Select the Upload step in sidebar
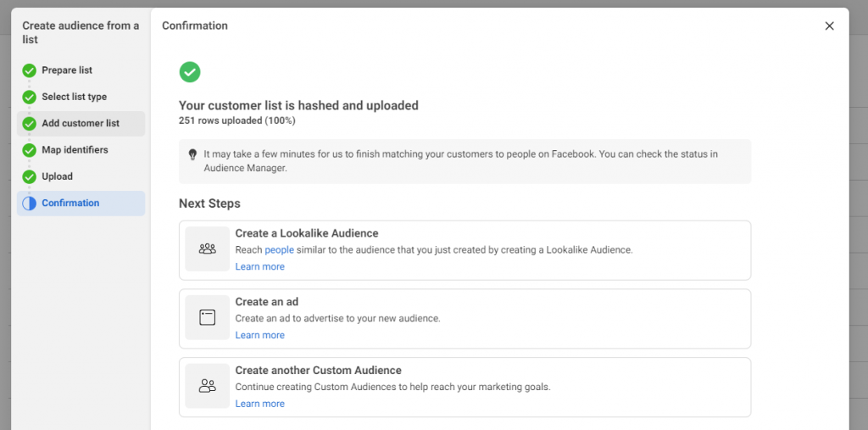Screen dimensions: 868x430 58,176
